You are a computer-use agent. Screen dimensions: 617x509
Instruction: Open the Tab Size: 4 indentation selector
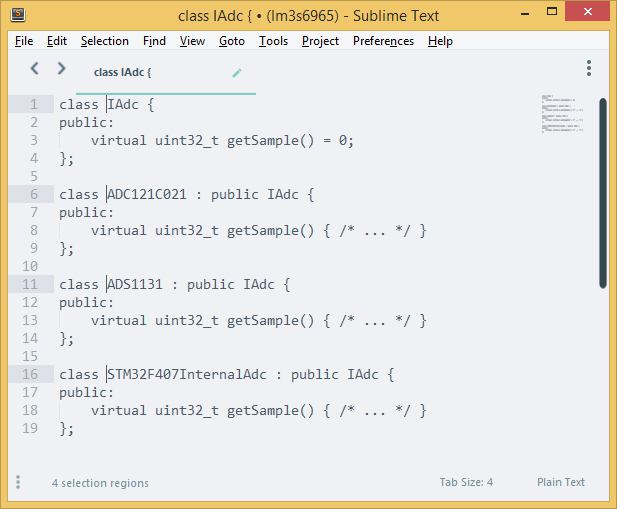coord(466,482)
